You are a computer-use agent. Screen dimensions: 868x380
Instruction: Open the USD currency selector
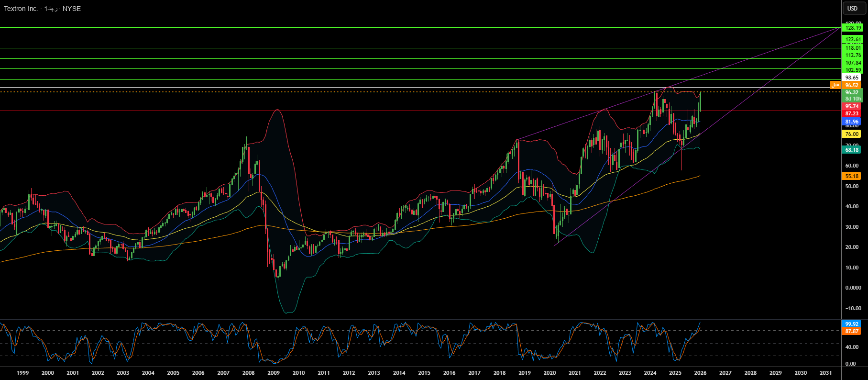(x=853, y=8)
